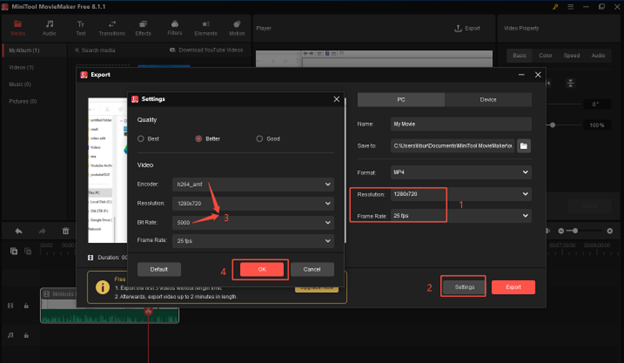Click the Delete trash icon above timeline
Screen dimensions: 624x363
click(66, 231)
